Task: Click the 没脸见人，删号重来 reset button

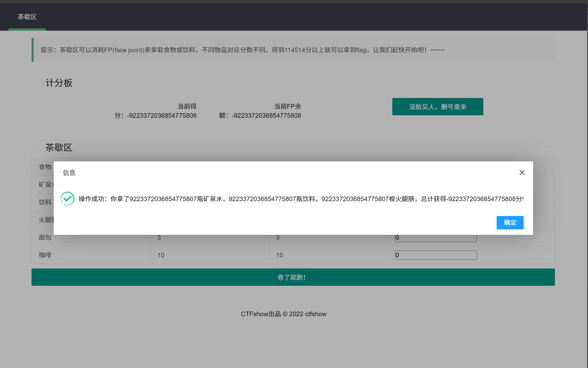Action: (438, 107)
